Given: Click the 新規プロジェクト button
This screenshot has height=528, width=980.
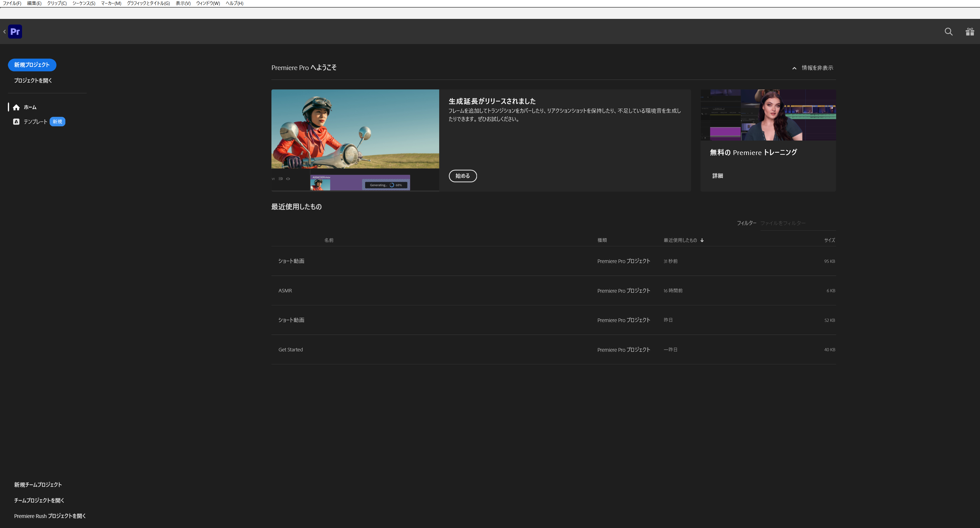Looking at the screenshot, I should tap(32, 65).
